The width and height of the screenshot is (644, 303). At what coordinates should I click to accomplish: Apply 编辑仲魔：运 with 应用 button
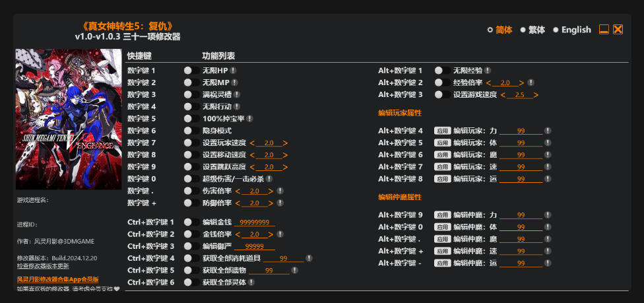(x=442, y=263)
